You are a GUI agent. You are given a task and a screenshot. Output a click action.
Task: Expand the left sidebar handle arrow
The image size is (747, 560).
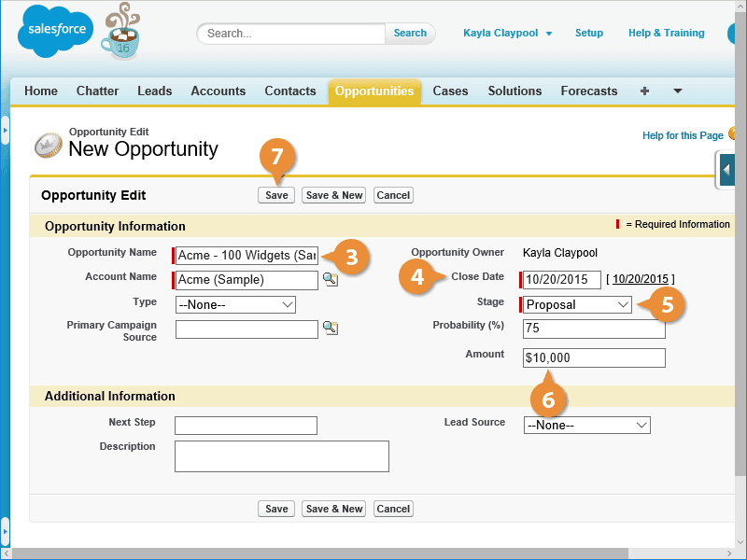(6, 130)
